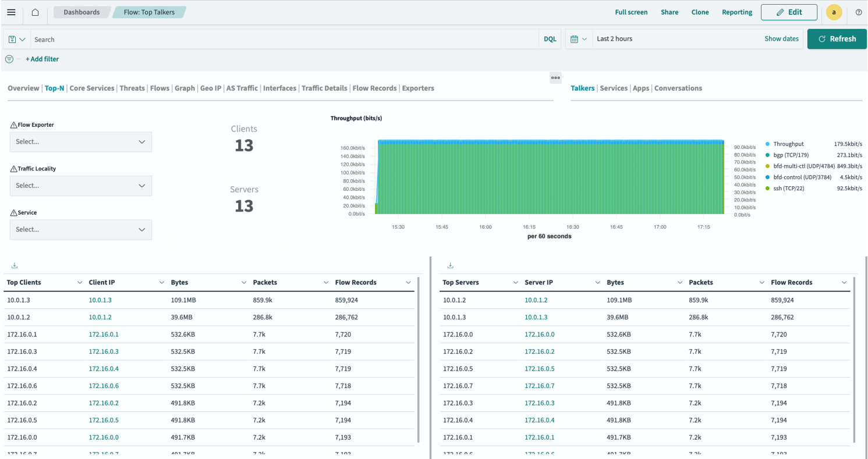
Task: Click the filter options funnel icon
Action: click(9, 59)
